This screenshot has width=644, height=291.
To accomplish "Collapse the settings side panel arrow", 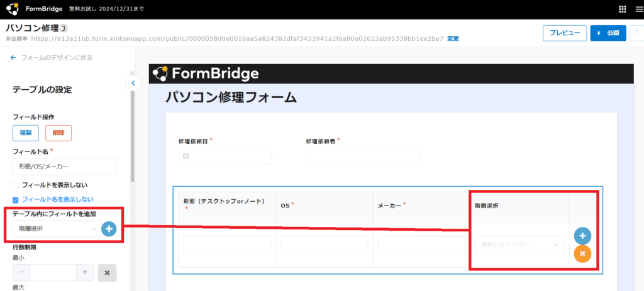I will tap(133, 83).
